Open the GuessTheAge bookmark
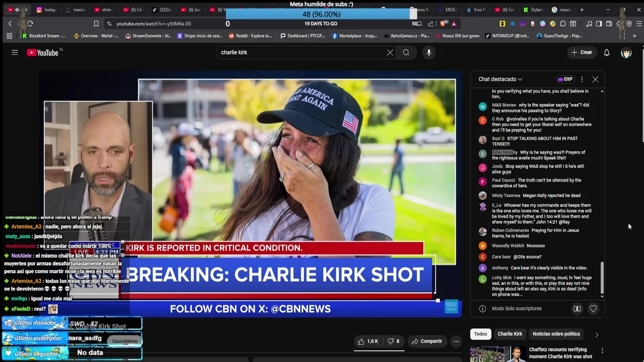This screenshot has width=644, height=362. (559, 36)
